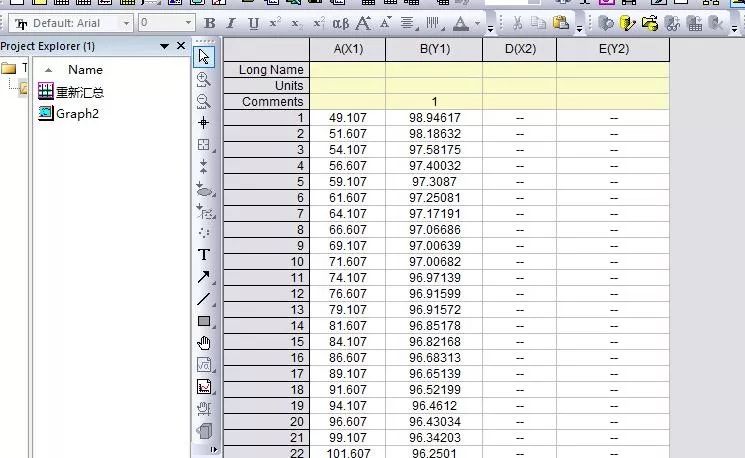Screen dimensions: 745x458
Task: Toggle Greek alphabet symbols
Action: pos(340,23)
